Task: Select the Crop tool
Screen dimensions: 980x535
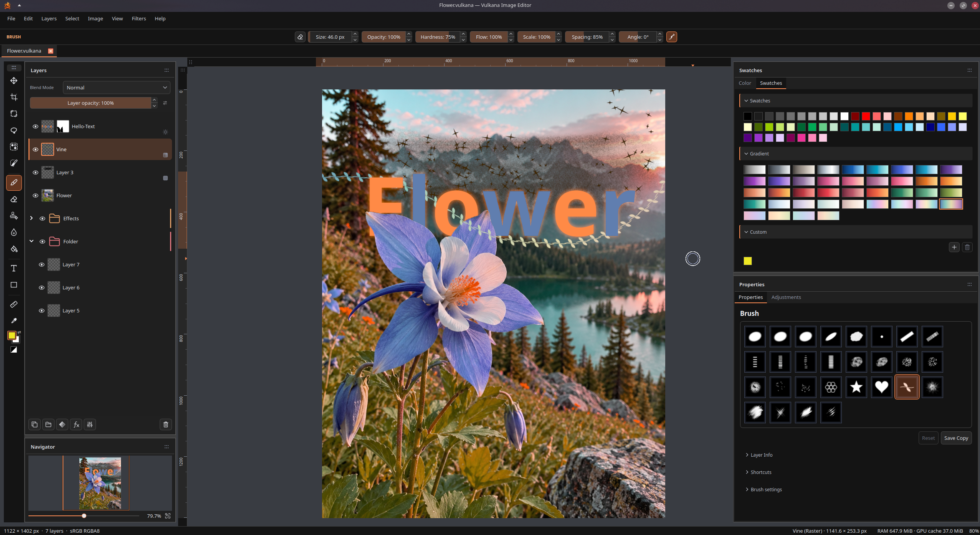Action: (14, 97)
